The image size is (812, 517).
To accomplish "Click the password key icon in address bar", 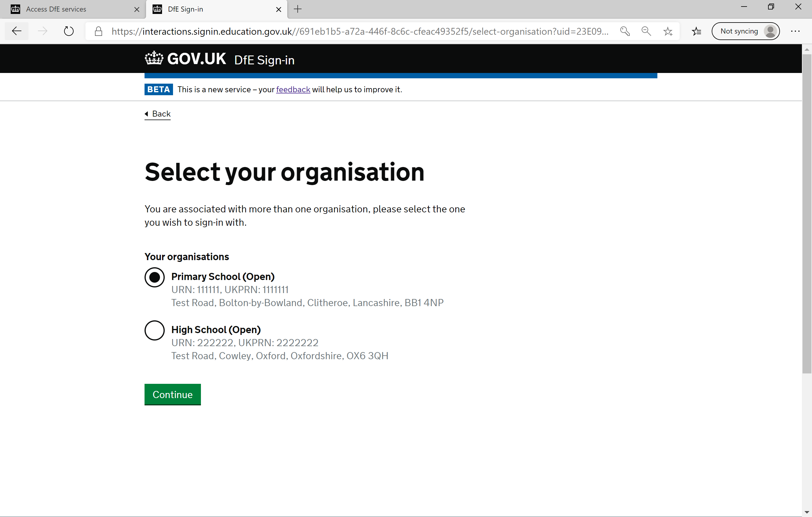I will point(624,31).
